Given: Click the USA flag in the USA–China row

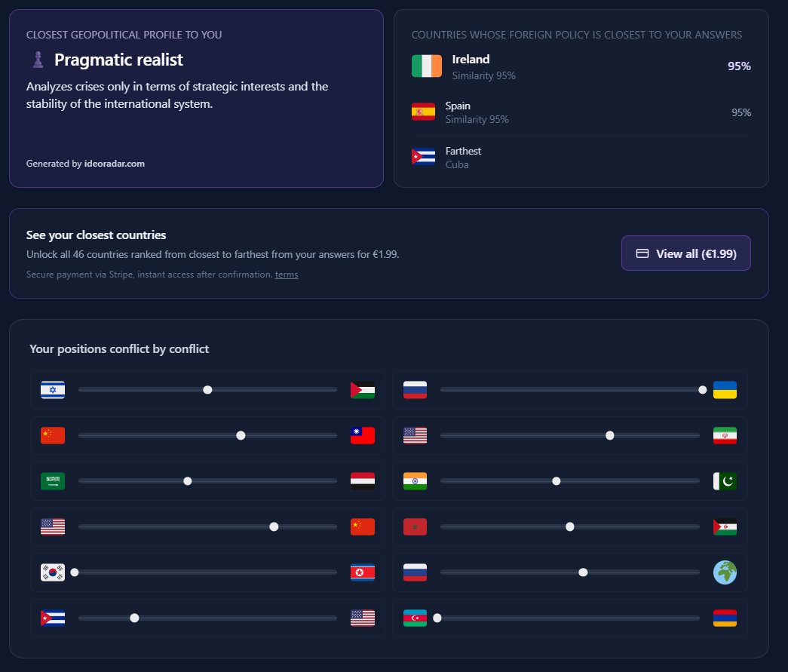Looking at the screenshot, I should tap(53, 526).
